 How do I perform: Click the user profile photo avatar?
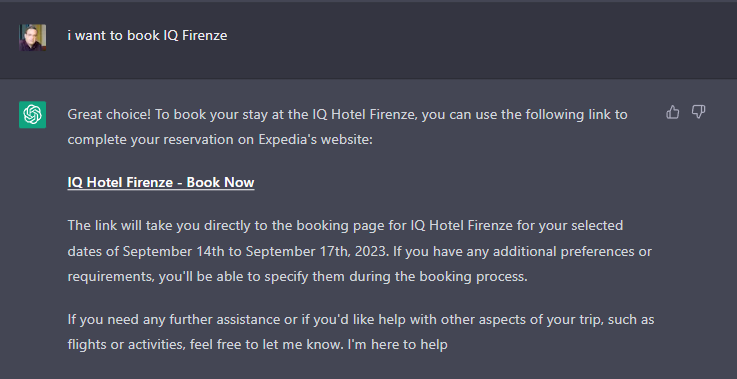click(32, 37)
